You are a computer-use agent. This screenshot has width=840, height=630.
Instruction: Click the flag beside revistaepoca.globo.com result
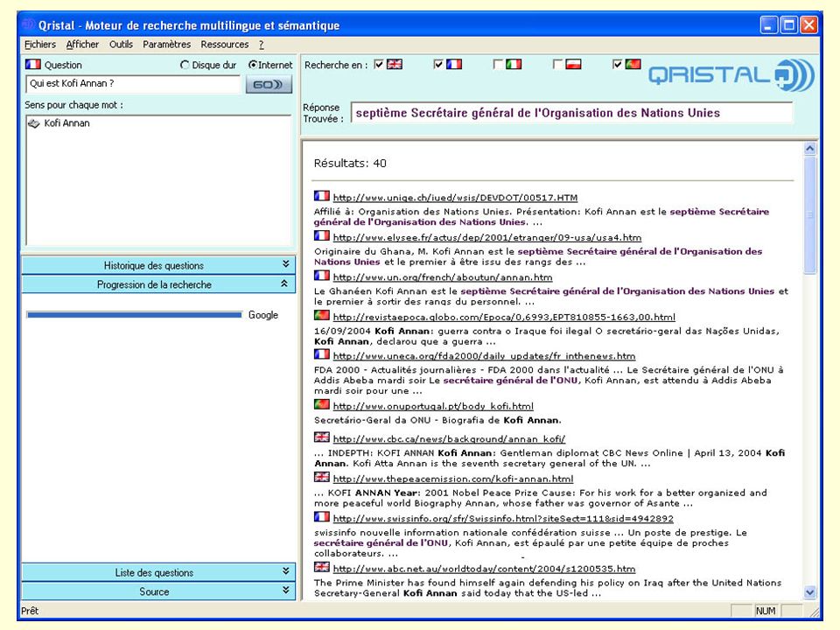[321, 316]
